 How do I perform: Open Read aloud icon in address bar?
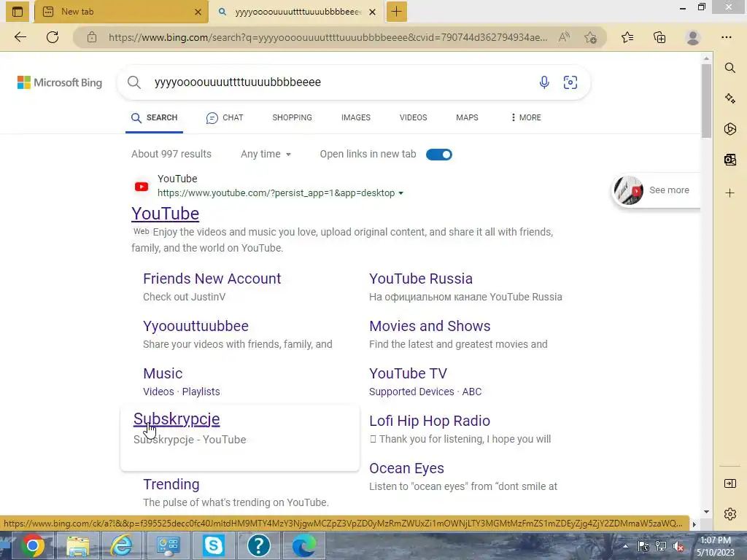click(x=564, y=37)
